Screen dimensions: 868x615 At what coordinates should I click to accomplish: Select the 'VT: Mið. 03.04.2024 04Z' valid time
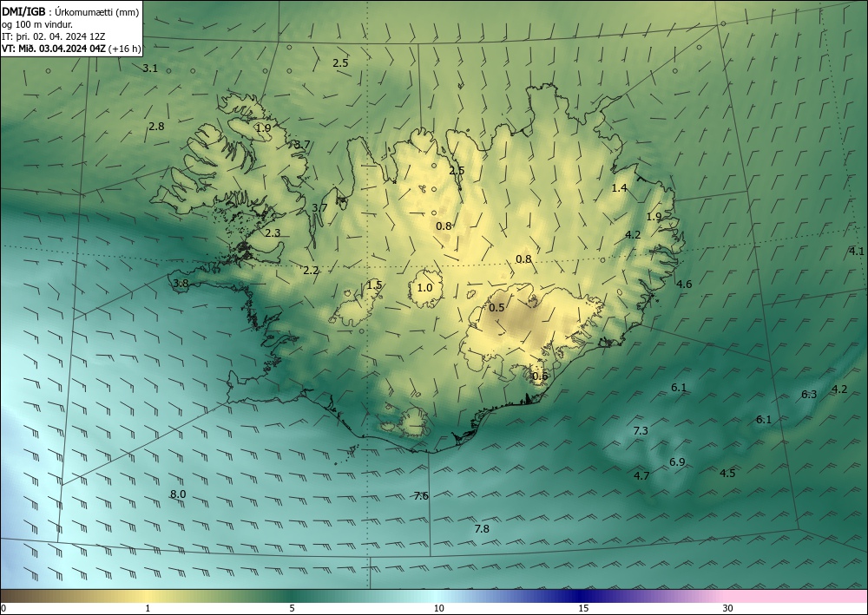[53, 49]
